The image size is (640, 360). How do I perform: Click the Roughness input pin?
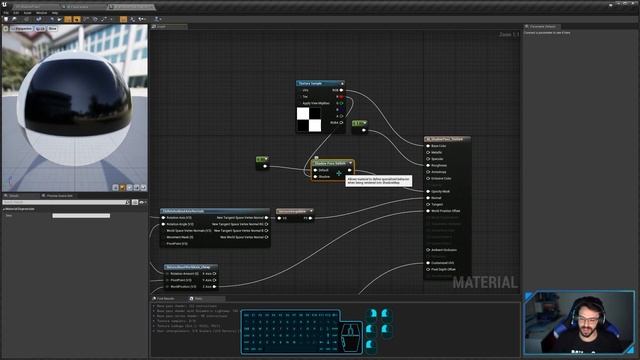click(x=428, y=165)
